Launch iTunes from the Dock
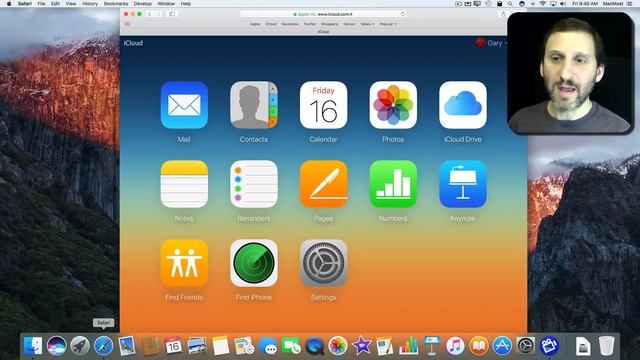The height and width of the screenshot is (360, 640). click(x=455, y=346)
